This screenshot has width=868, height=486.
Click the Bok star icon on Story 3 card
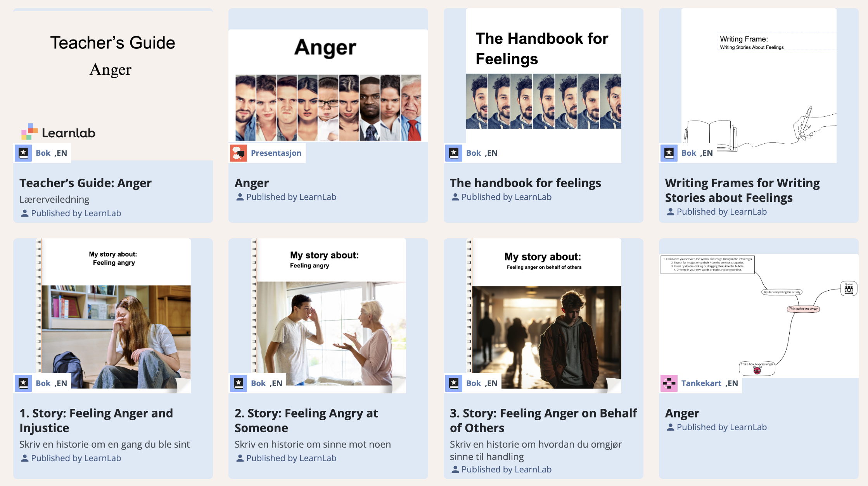(454, 383)
